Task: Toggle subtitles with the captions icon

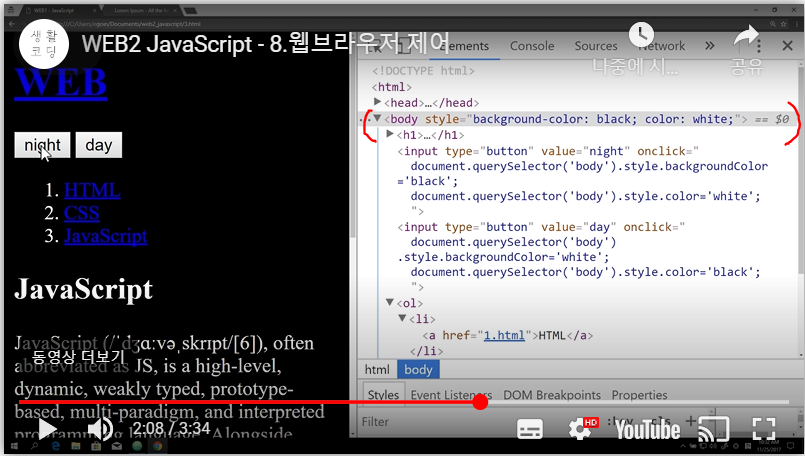Action: [x=530, y=429]
